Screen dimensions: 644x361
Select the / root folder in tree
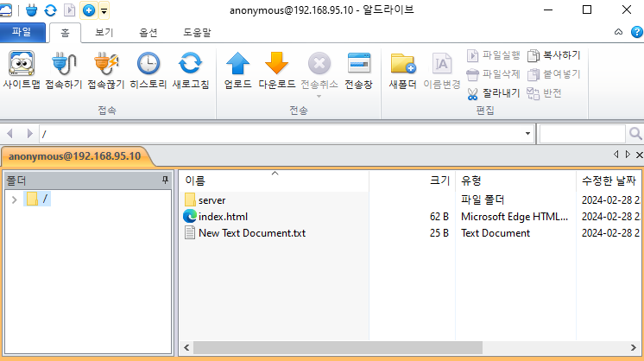pyautogui.click(x=37, y=199)
